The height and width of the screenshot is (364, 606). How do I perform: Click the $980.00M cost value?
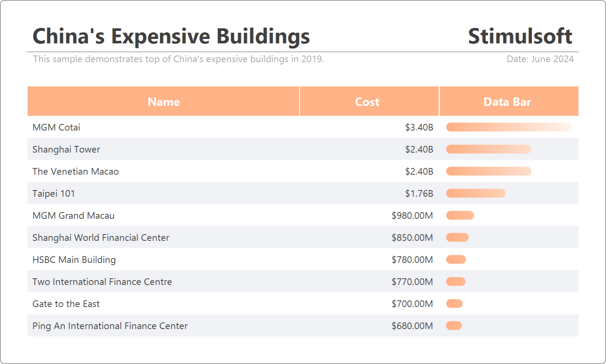tap(412, 215)
